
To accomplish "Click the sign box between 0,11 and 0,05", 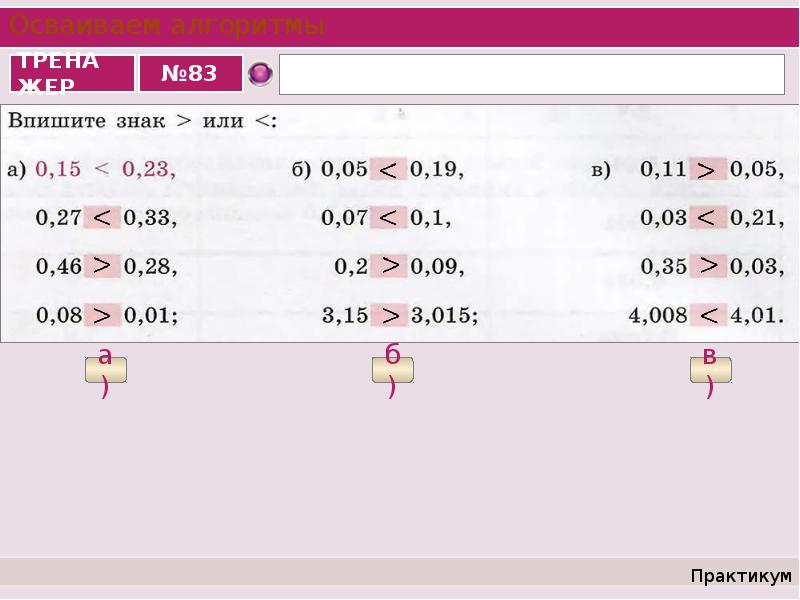I will [708, 169].
